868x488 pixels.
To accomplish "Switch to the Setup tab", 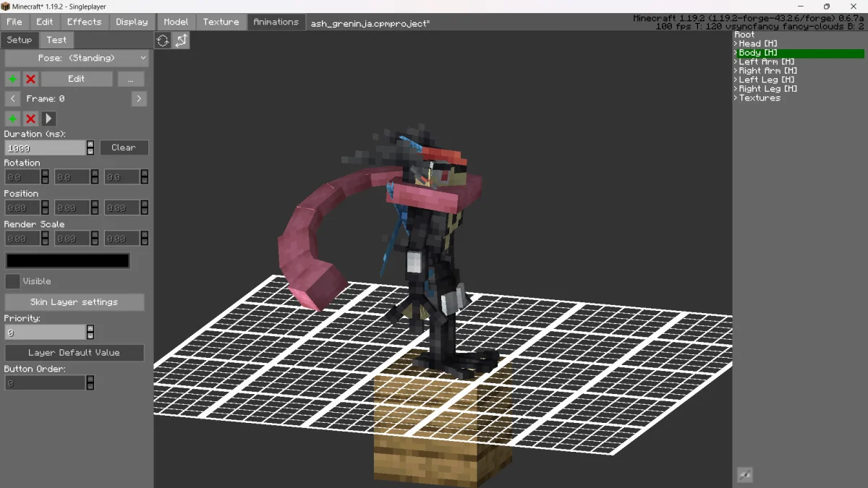I will click(x=20, y=40).
